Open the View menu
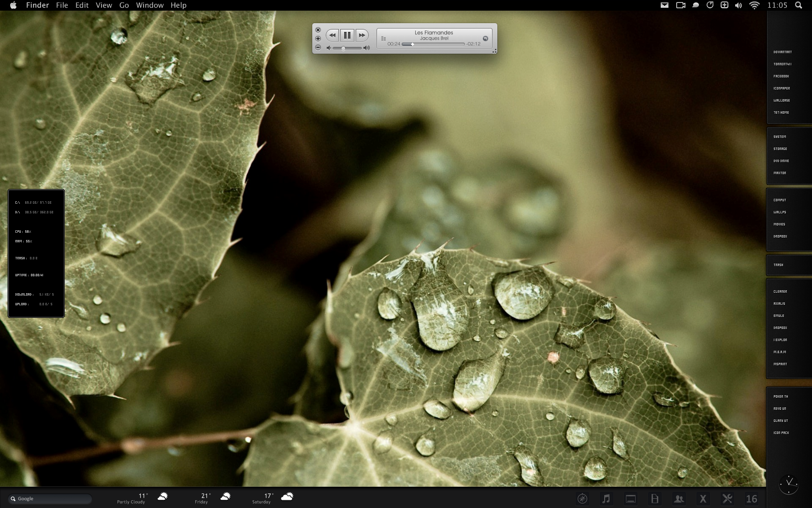 (103, 5)
